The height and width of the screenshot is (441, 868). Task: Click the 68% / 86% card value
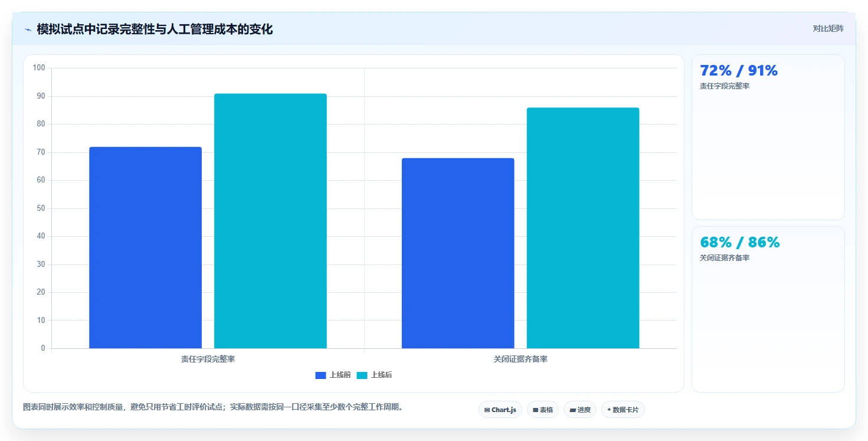(x=740, y=242)
